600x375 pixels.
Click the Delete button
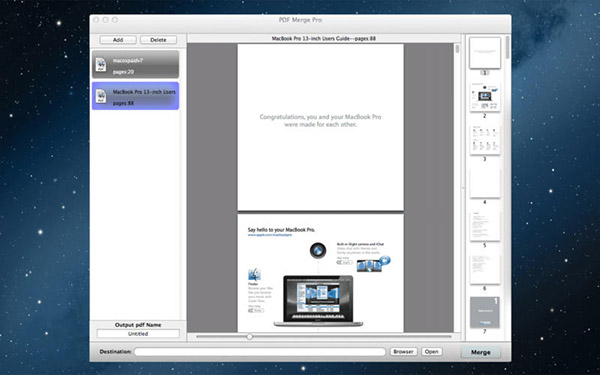158,40
